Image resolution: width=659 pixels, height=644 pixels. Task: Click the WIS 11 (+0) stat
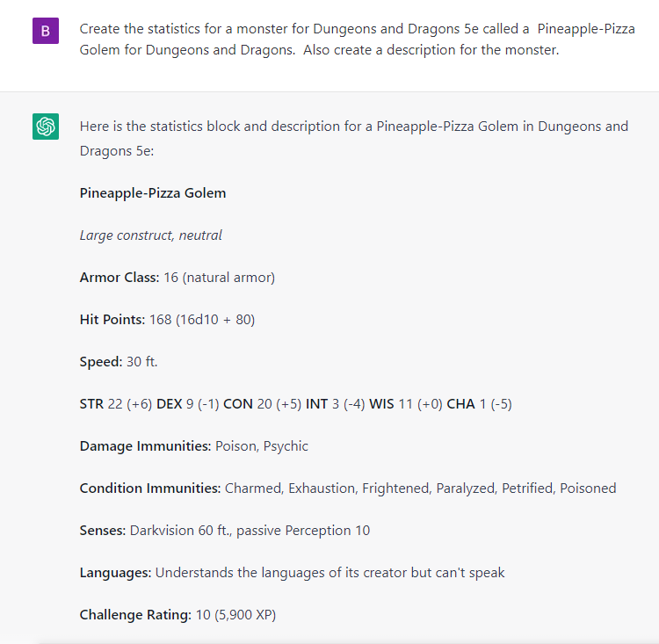coord(406,404)
